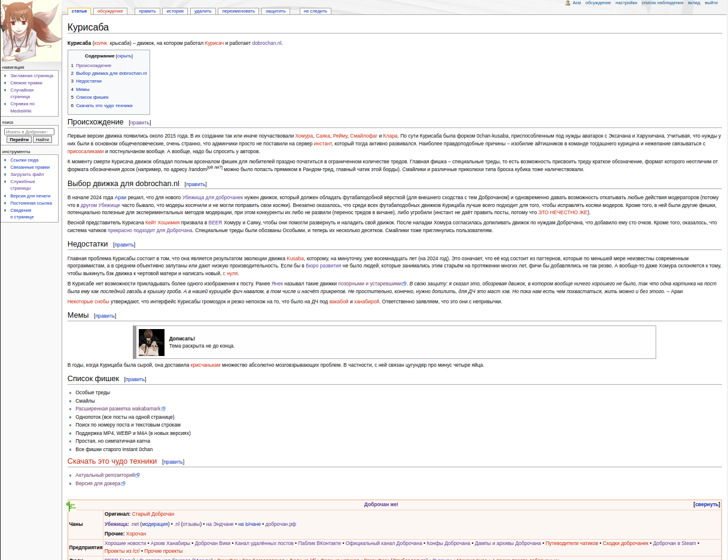Jump to Мемы in the table of contents
This screenshot has height=560, width=728.
(x=83, y=89)
